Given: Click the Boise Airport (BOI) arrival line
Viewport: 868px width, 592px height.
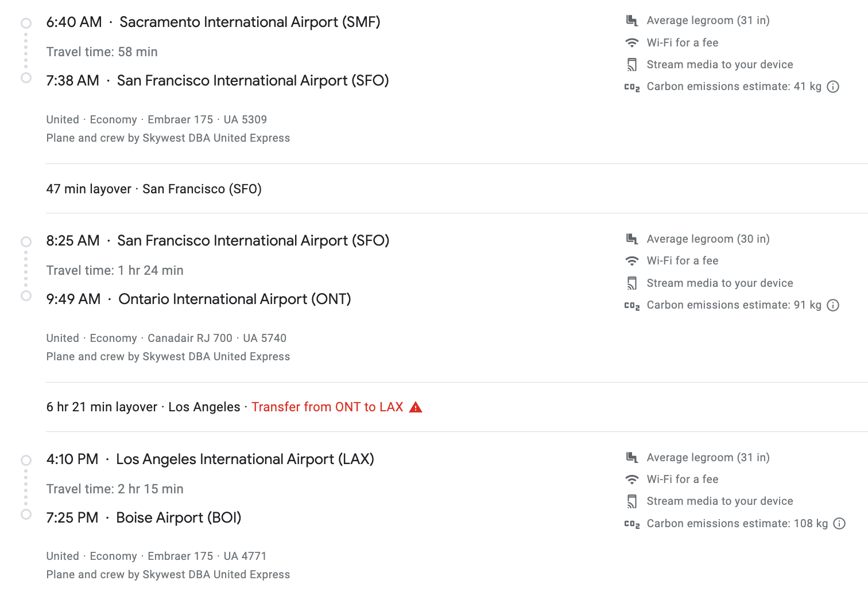Looking at the screenshot, I should pyautogui.click(x=179, y=517).
